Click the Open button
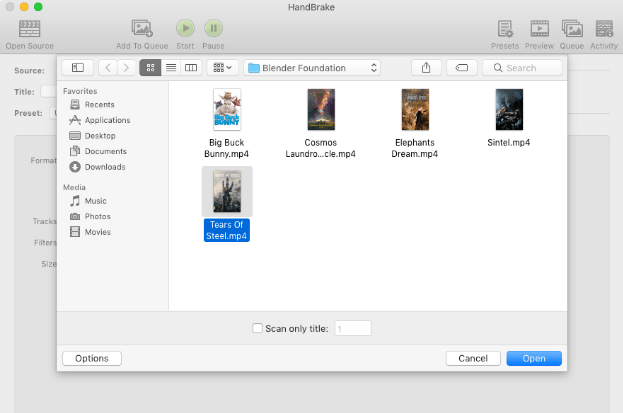This screenshot has height=413, width=623. click(x=534, y=358)
